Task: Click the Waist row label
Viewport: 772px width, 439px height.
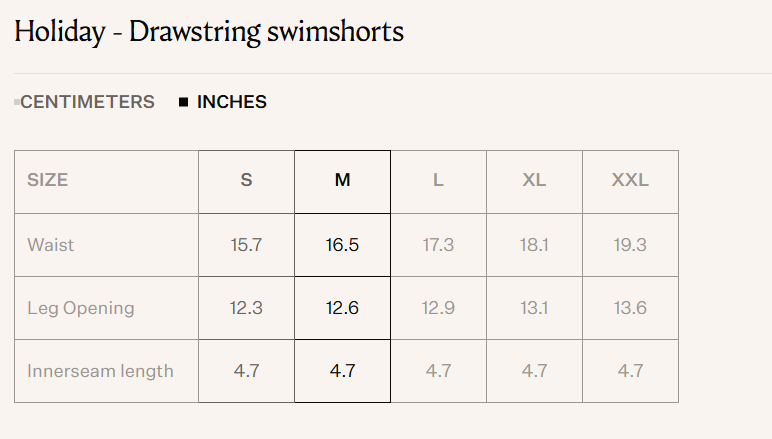Action: 51,245
